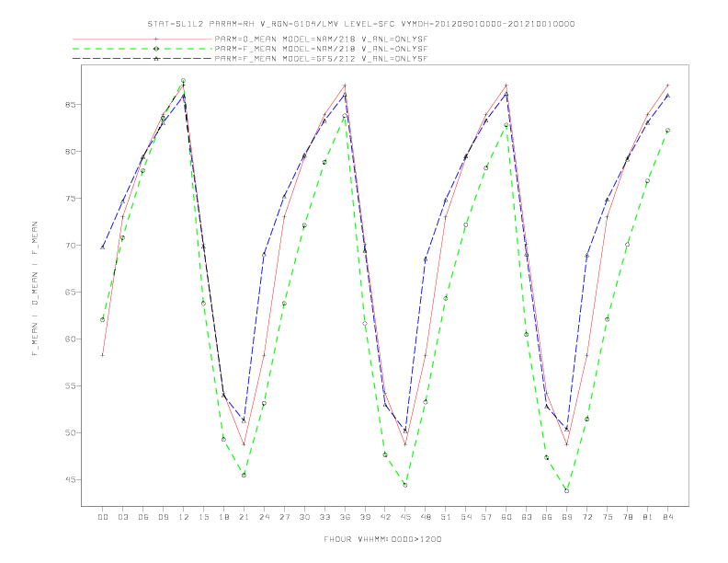
Task: Click y-axis tick value 75
Action: pyautogui.click(x=71, y=199)
